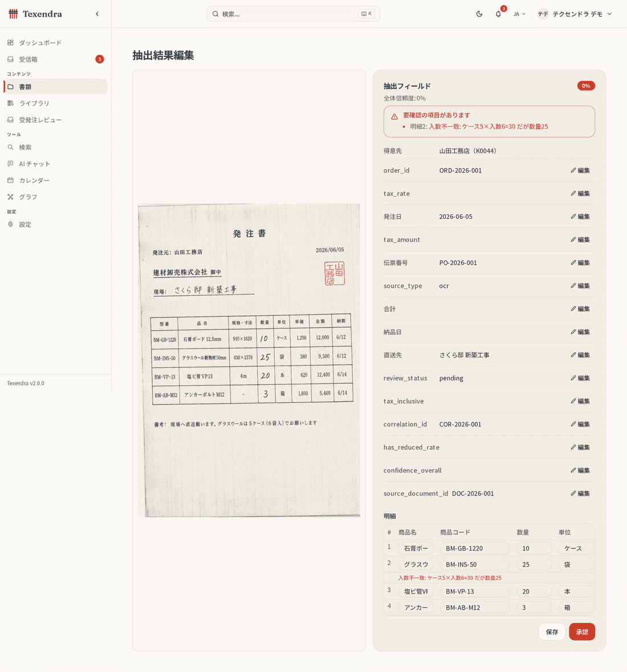This screenshot has height=672, width=627.
Task: Open notifications bell icon
Action: tap(498, 14)
